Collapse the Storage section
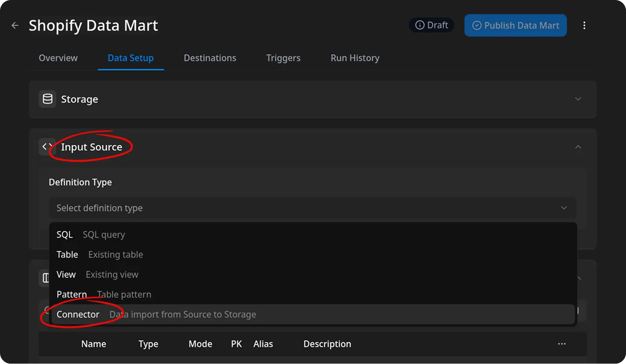This screenshot has height=364, width=626. tap(578, 99)
